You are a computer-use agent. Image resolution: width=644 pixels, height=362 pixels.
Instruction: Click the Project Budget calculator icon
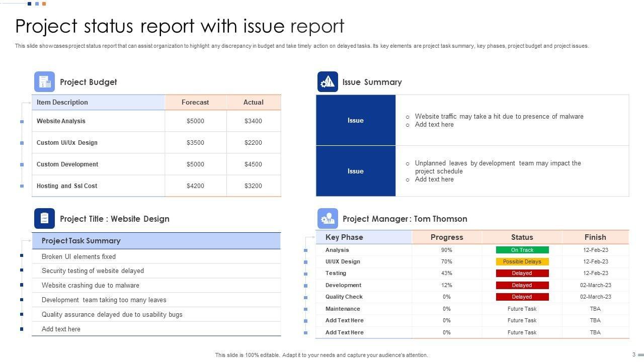coord(44,81)
